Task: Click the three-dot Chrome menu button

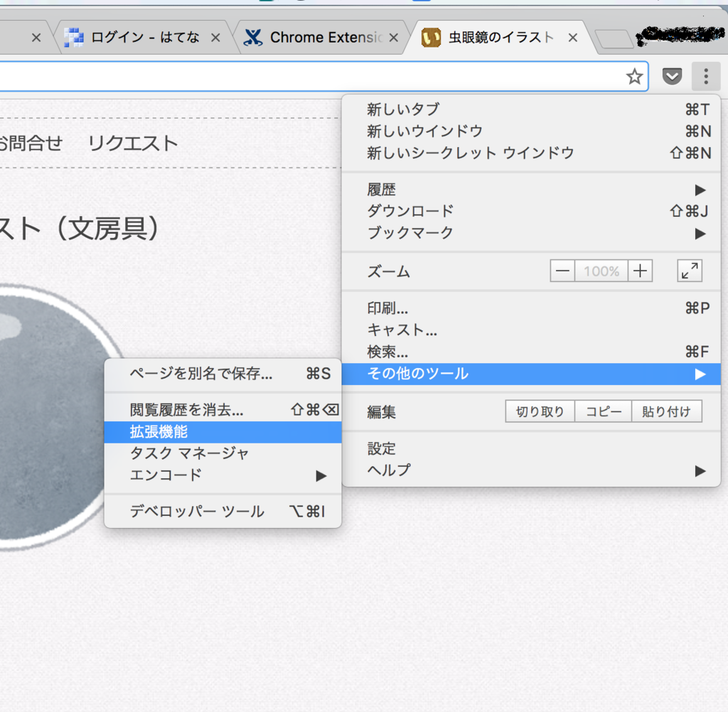Action: click(x=706, y=76)
